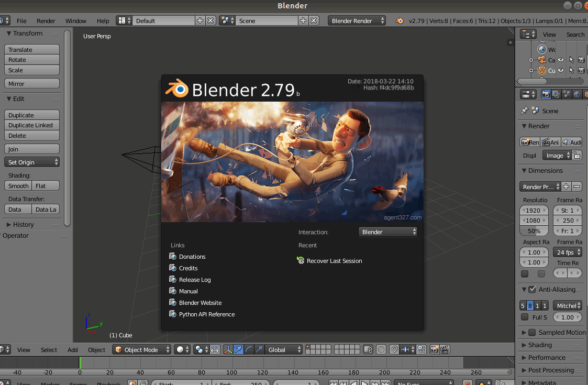Enable the scale manipulator icon

point(259,349)
